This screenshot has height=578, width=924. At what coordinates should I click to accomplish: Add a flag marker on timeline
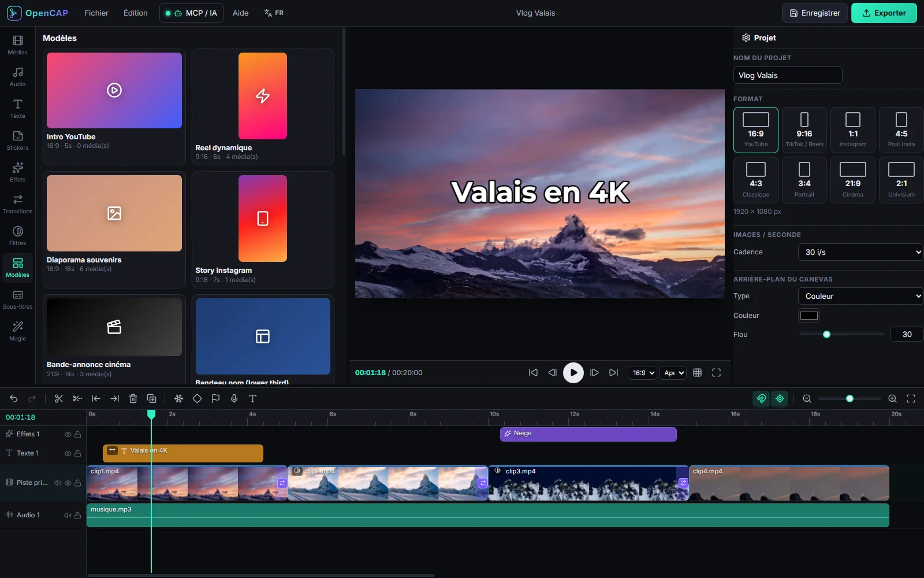pos(215,398)
